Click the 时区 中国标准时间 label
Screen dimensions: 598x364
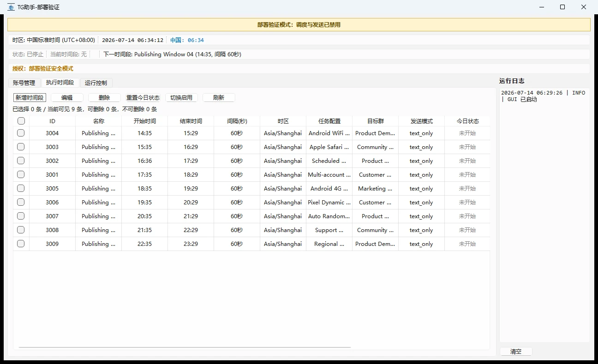54,40
